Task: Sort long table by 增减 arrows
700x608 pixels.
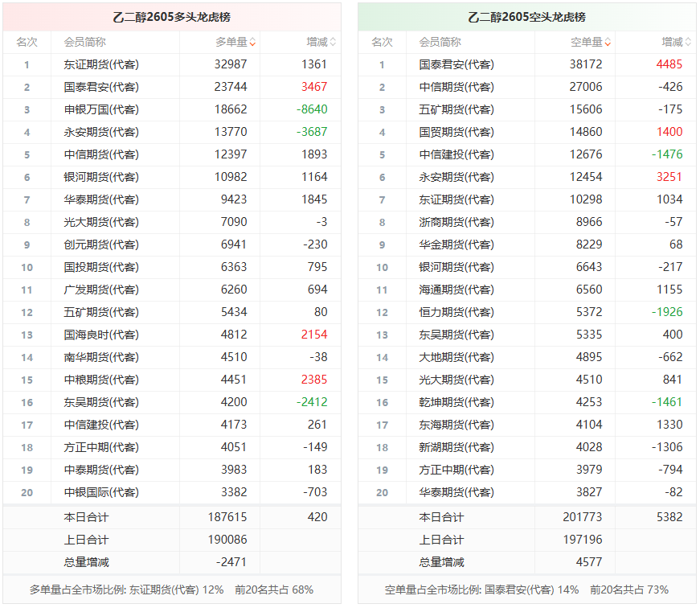Action: 333,43
